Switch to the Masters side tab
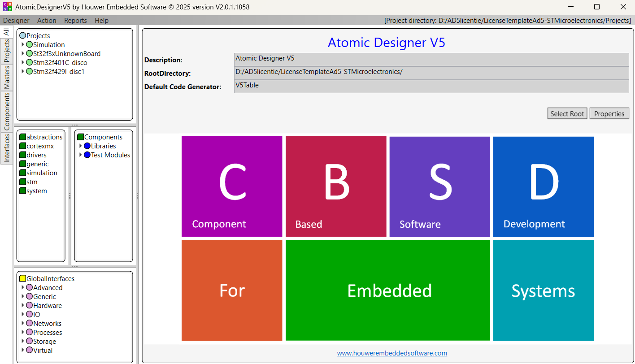Screen dimensions: 635x364 click(x=7, y=77)
